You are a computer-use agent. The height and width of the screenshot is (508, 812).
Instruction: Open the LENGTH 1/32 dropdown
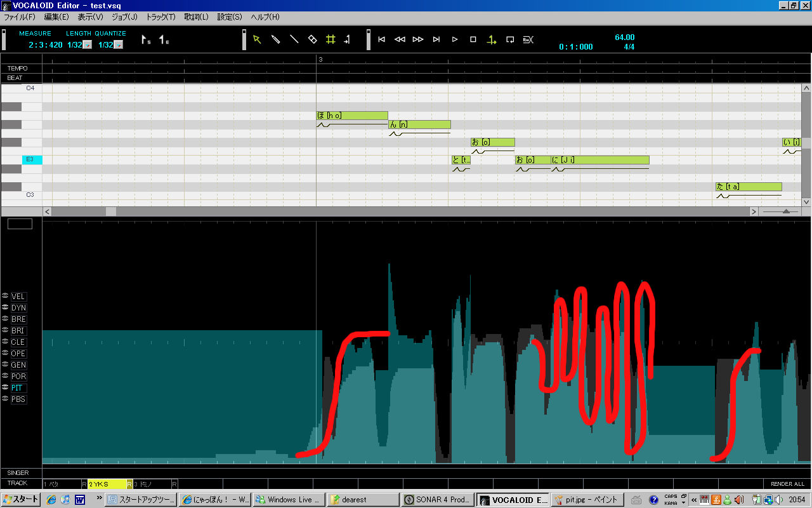pos(88,45)
